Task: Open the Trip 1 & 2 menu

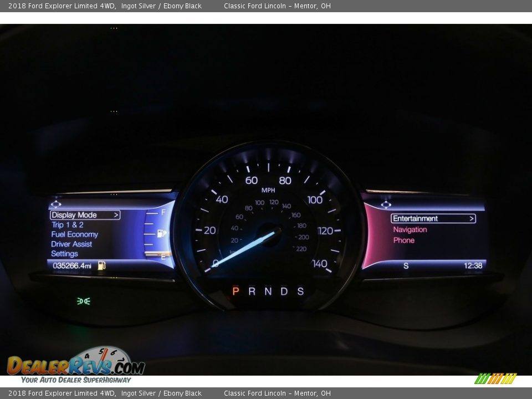Action: pos(67,225)
